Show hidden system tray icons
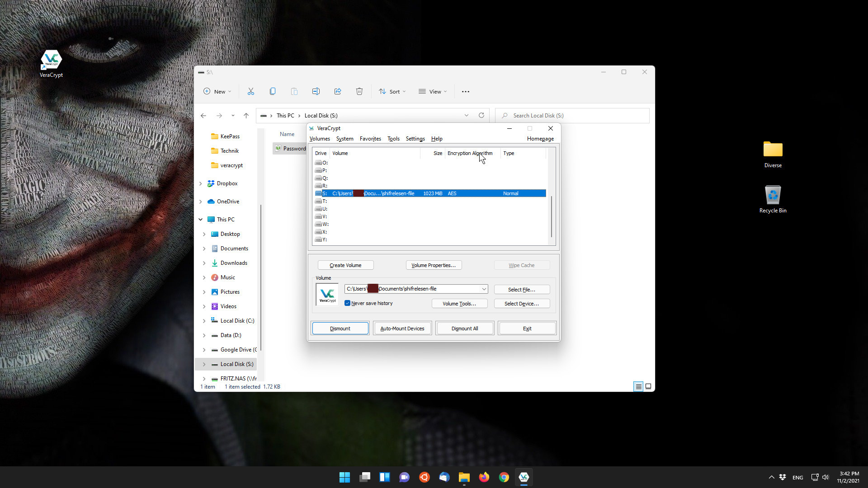The height and width of the screenshot is (488, 868). (x=771, y=477)
